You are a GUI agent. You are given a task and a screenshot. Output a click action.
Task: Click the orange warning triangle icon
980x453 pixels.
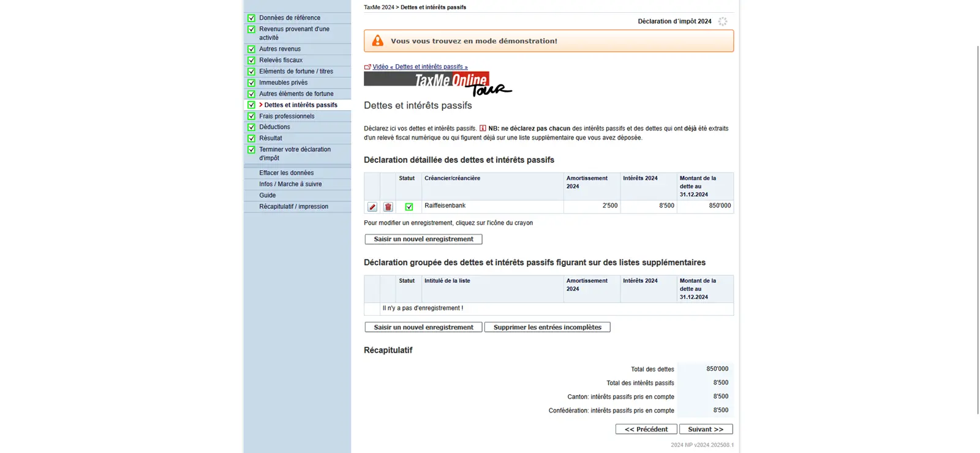(x=378, y=41)
